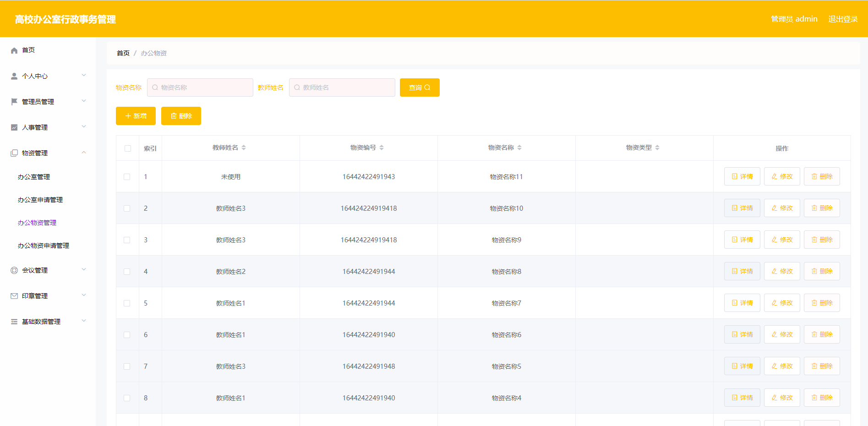The width and height of the screenshot is (868, 426).
Task: Click the circular icon for 会议管理
Action: click(x=14, y=270)
